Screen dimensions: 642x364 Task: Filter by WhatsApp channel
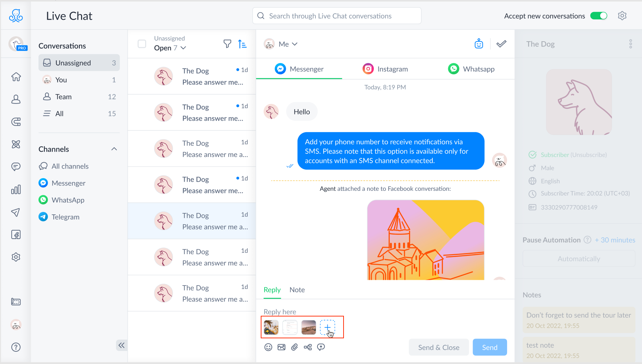pyautogui.click(x=62, y=200)
